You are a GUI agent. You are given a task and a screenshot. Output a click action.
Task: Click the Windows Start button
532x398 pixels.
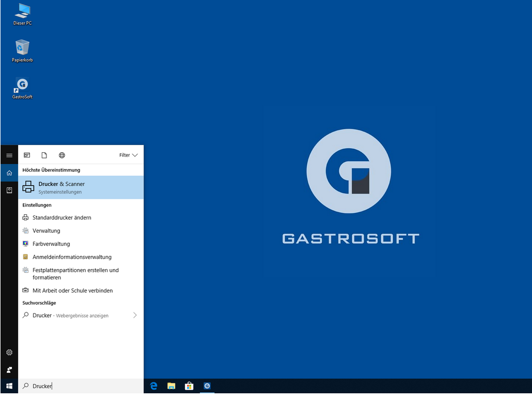[9, 386]
